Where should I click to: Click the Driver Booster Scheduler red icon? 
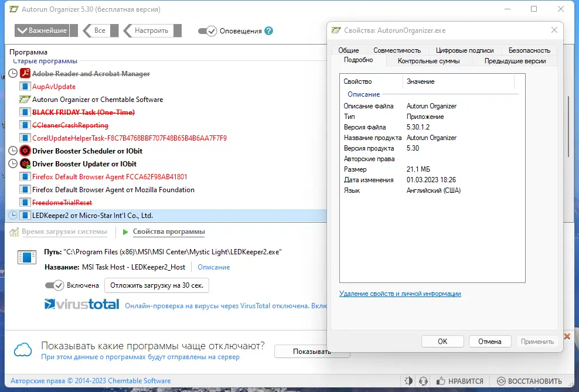coord(25,151)
